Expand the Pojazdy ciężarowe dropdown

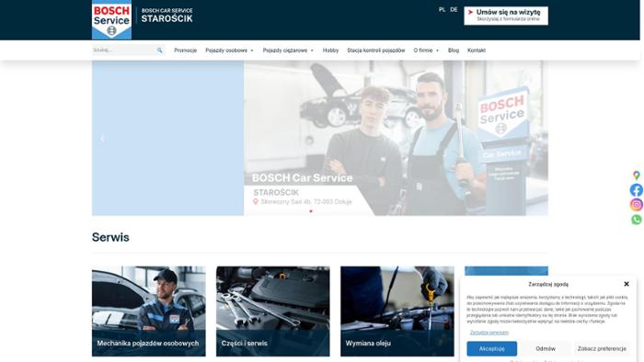point(288,51)
